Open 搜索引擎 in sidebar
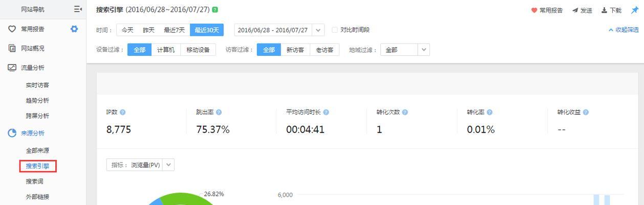Screen dimensions: 644x205 (38, 166)
